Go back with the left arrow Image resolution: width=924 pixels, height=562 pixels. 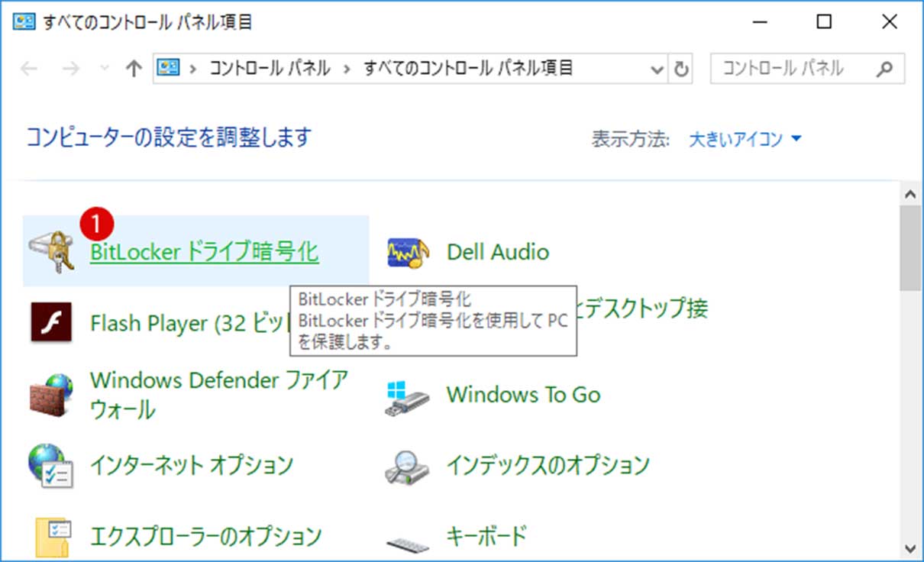[x=30, y=69]
